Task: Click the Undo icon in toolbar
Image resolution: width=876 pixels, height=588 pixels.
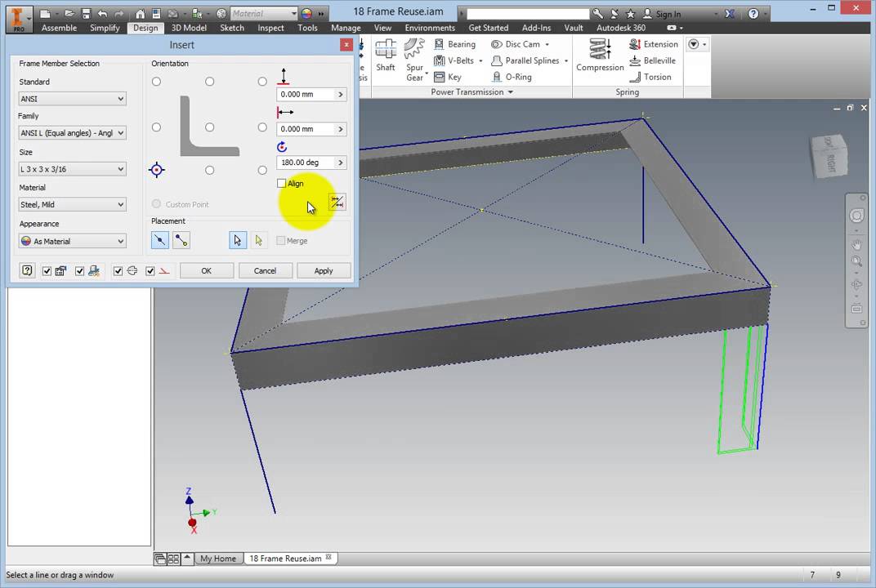Action: (x=102, y=13)
